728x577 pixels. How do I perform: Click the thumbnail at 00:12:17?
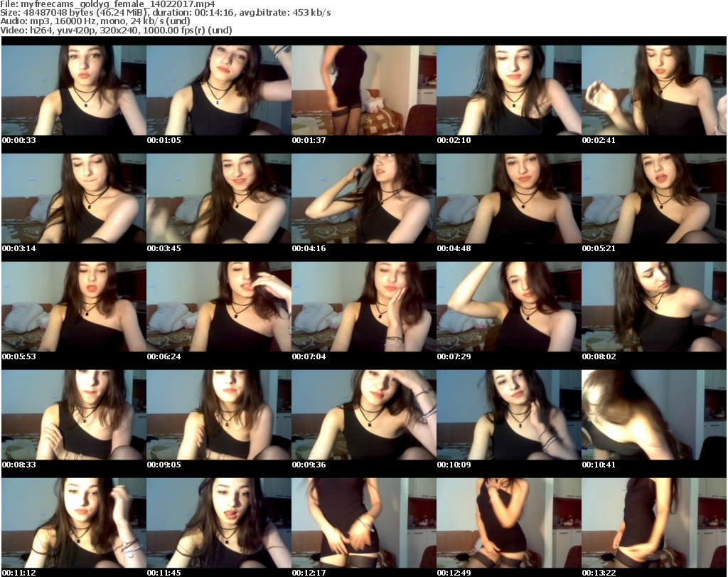point(364,523)
